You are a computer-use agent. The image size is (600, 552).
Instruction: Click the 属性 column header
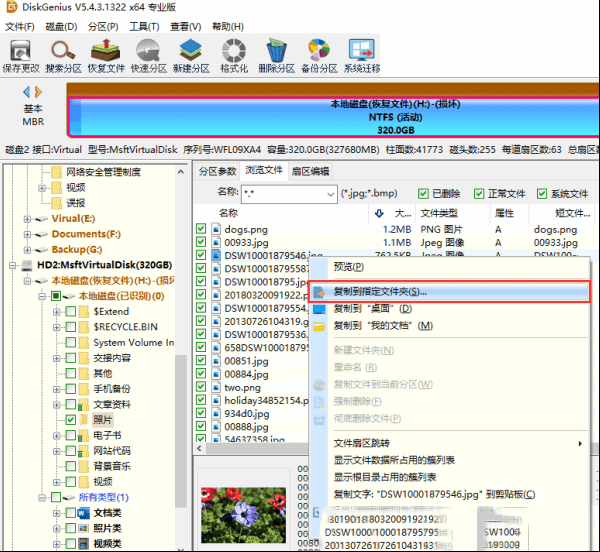[x=504, y=213]
